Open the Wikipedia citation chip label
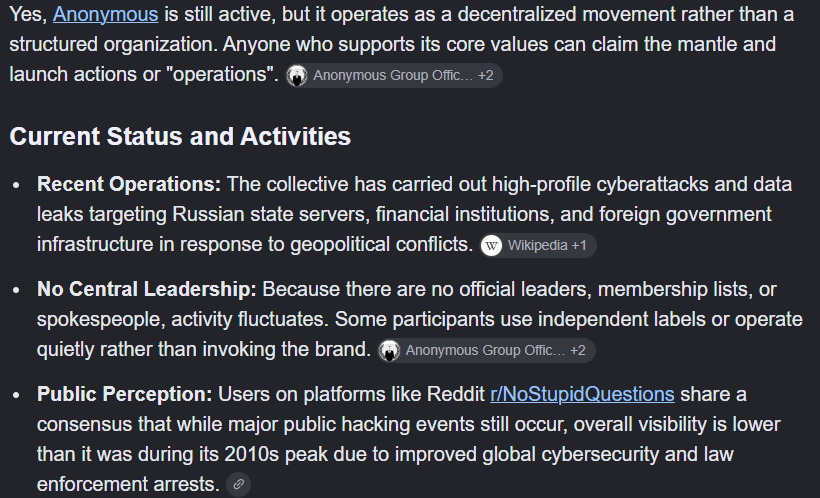 pos(538,245)
